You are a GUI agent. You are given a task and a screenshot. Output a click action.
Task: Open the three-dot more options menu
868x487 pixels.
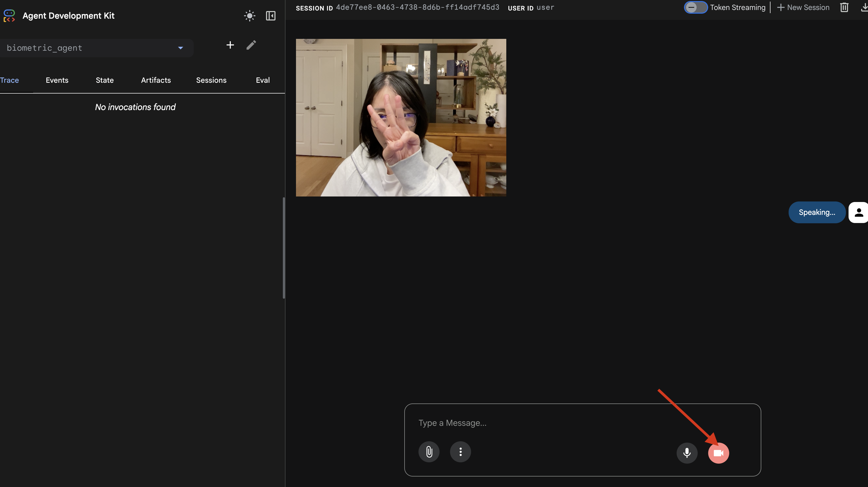tap(460, 452)
